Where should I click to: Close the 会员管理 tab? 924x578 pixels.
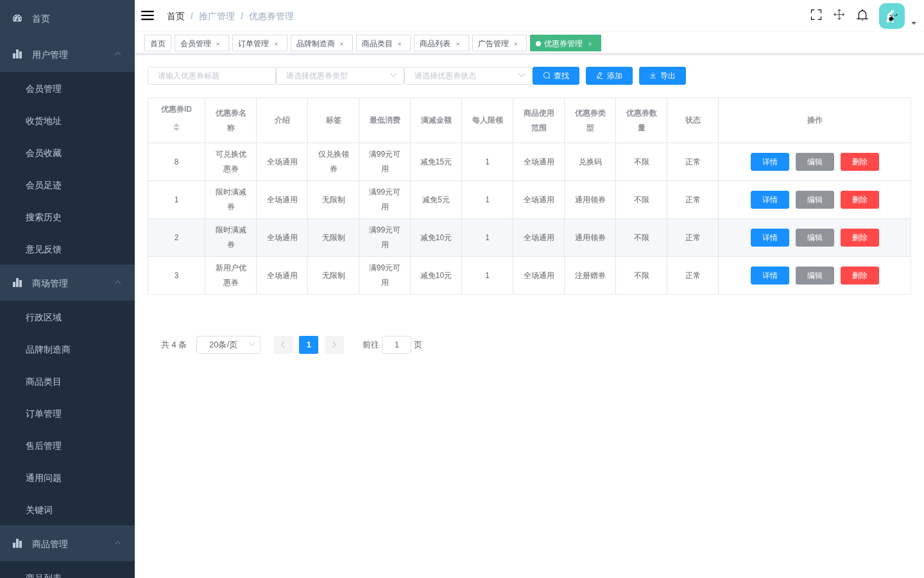[218, 44]
